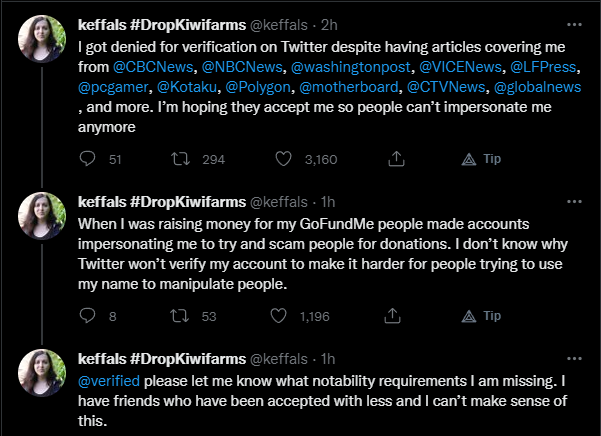The height and width of the screenshot is (436, 601).
Task: Open the @CBCNews mention link
Action: point(149,66)
